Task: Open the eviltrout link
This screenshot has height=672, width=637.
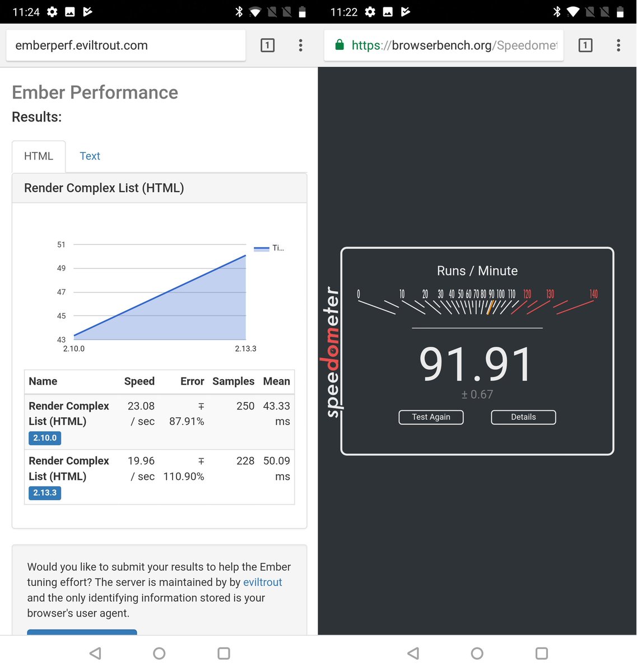Action: point(262,582)
